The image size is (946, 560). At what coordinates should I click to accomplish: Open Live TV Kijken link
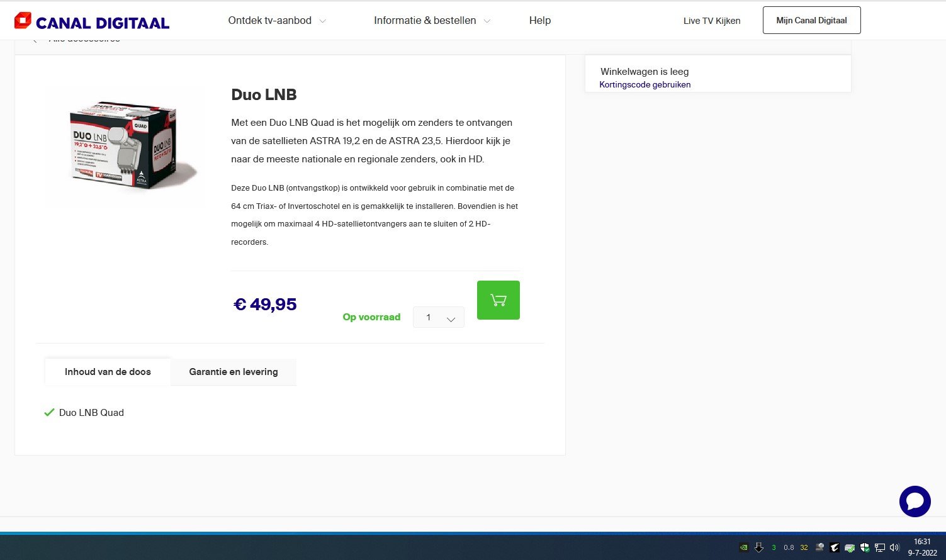click(x=712, y=21)
